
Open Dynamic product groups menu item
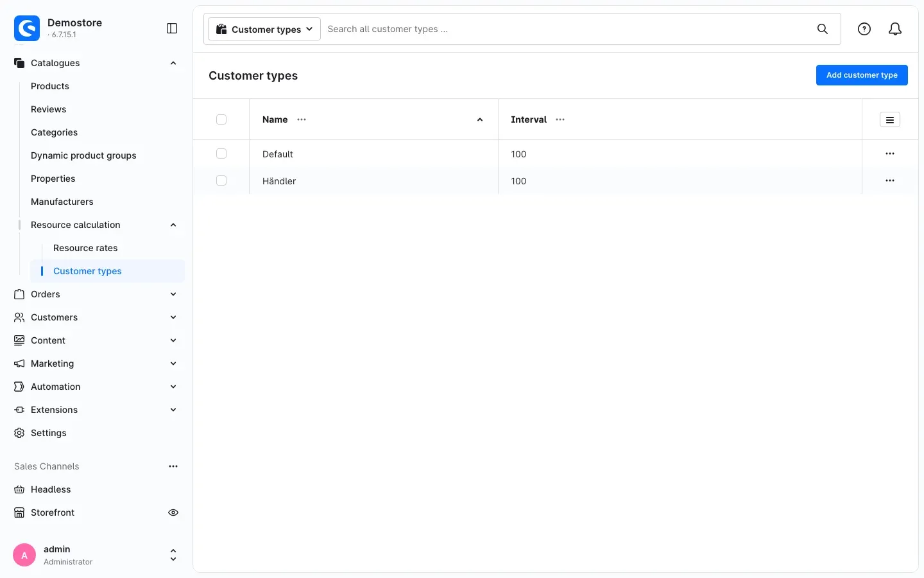point(83,155)
